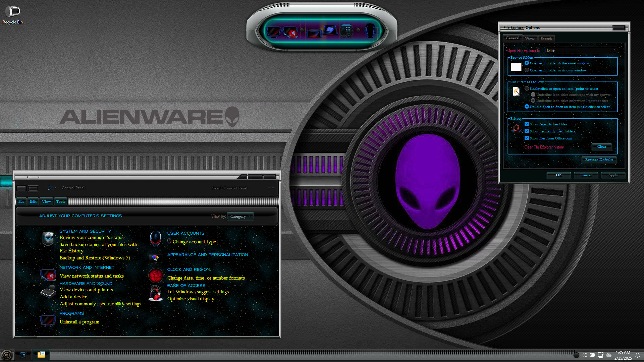Uncheck Show recently used files
This screenshot has width=644, height=362.
tap(527, 124)
